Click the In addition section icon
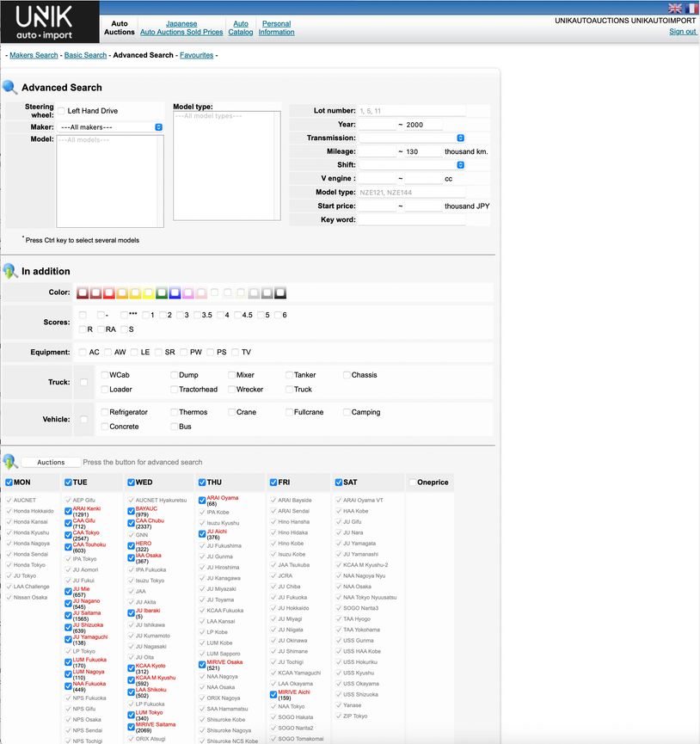The height and width of the screenshot is (744, 700). click(10, 271)
